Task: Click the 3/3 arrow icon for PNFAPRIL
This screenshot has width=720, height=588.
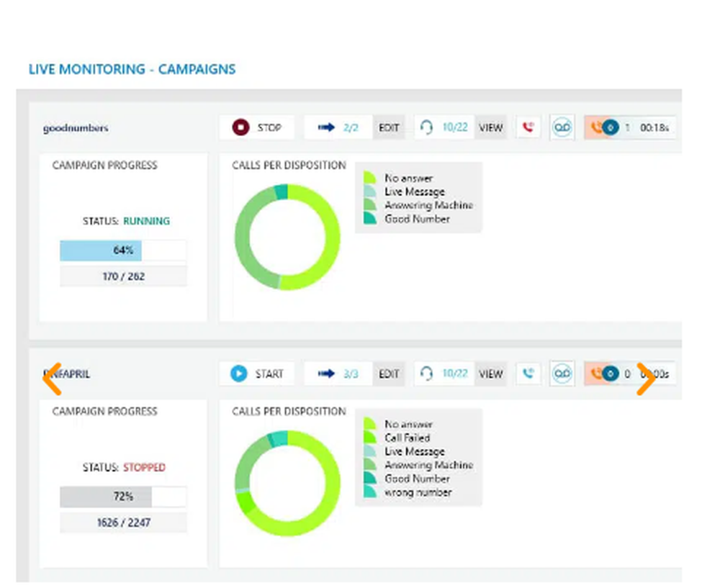Action: pos(326,374)
